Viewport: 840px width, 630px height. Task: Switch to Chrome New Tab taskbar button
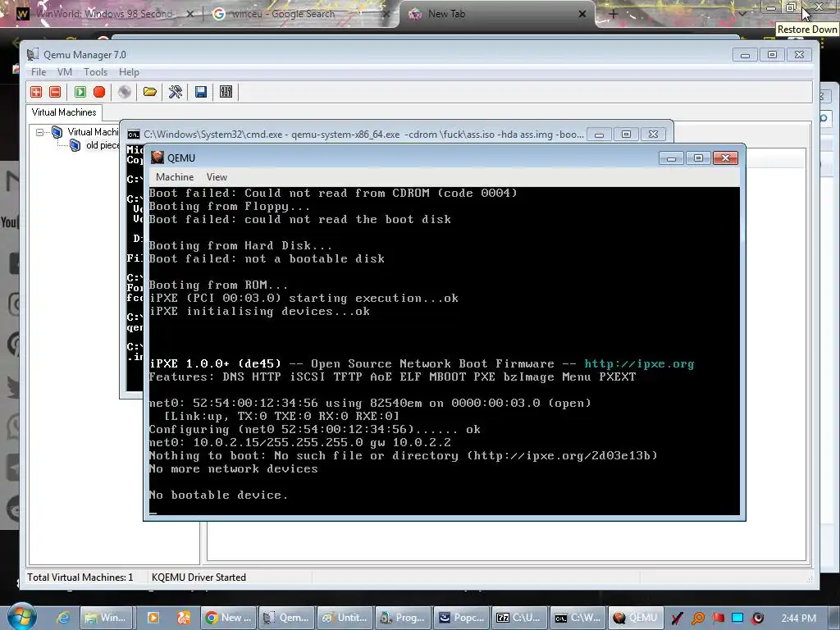(x=229, y=618)
